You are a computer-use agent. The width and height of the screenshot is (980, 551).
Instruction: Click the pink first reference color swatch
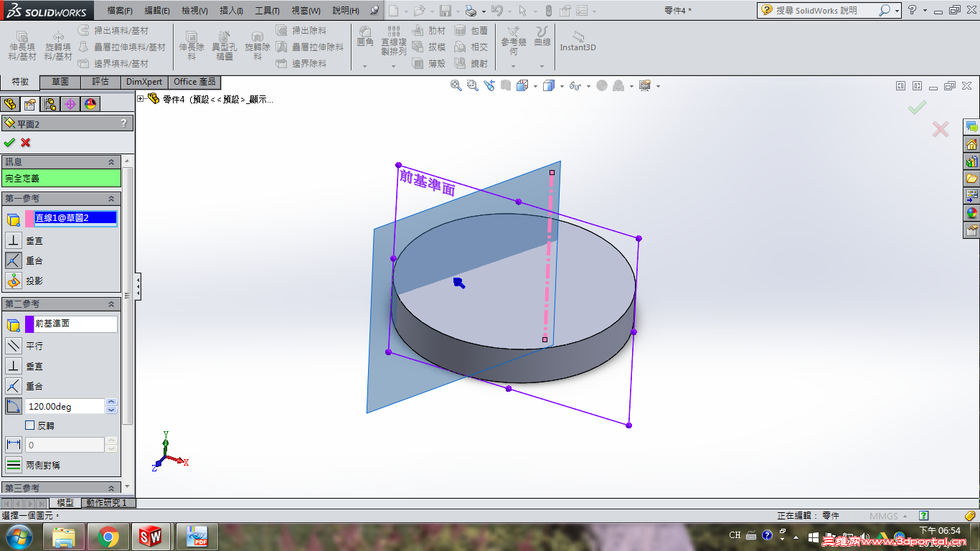pyautogui.click(x=29, y=219)
